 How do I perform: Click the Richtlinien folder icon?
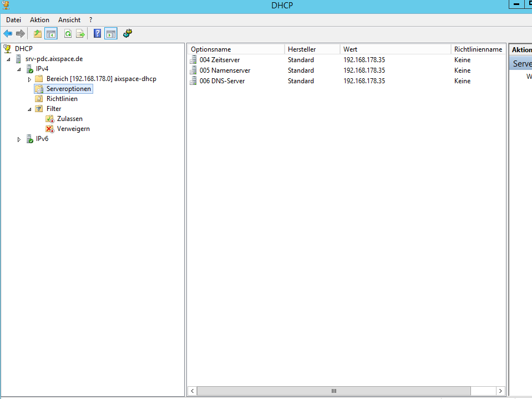coord(39,99)
